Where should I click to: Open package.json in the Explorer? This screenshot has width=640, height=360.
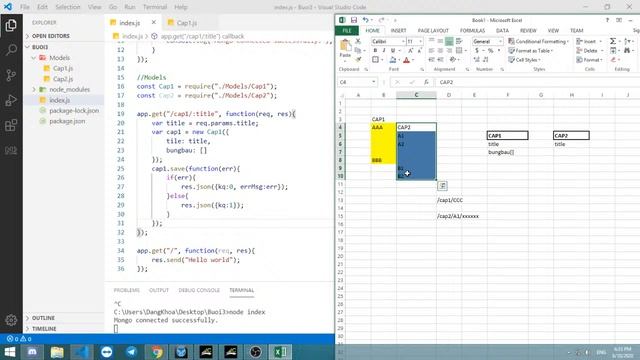[67, 121]
